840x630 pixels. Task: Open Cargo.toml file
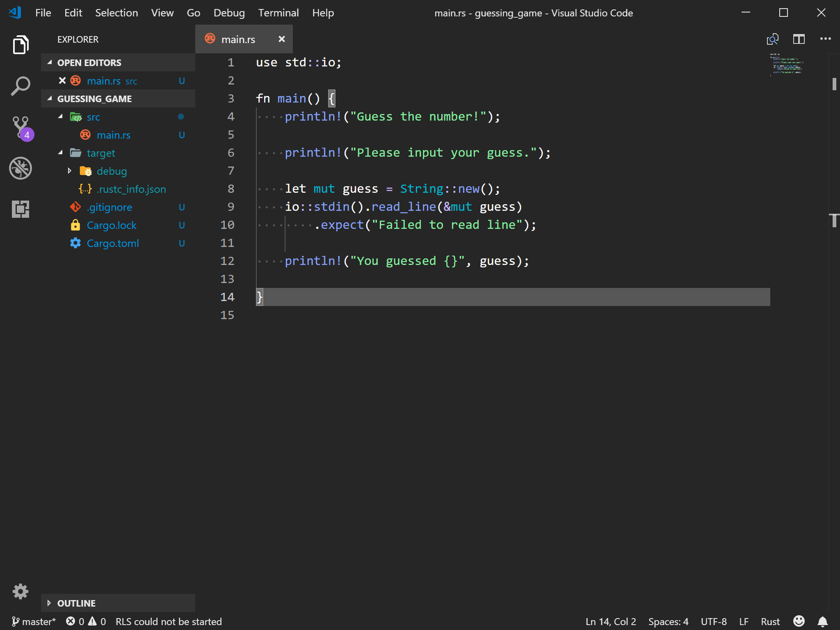coord(113,243)
